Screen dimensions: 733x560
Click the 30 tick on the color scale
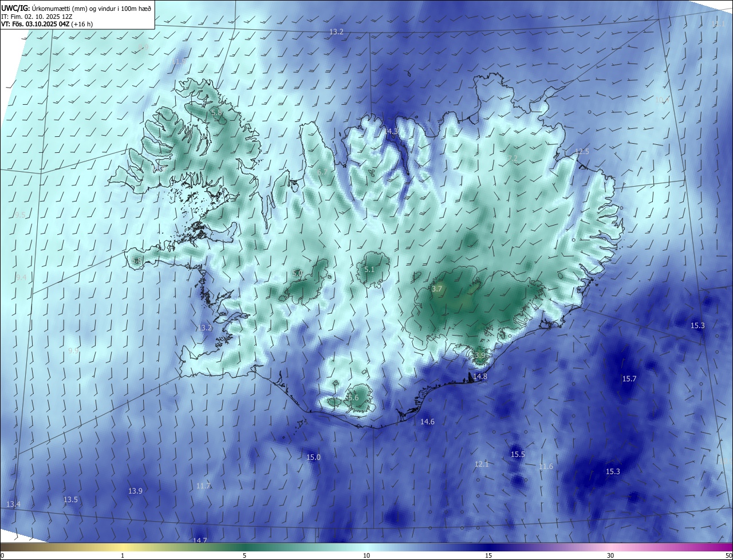click(610, 556)
